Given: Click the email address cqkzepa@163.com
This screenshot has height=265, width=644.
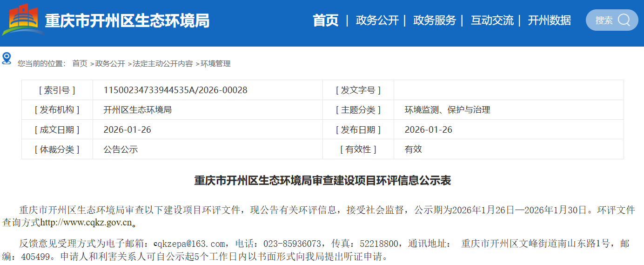Looking at the screenshot, I should coord(189,244).
